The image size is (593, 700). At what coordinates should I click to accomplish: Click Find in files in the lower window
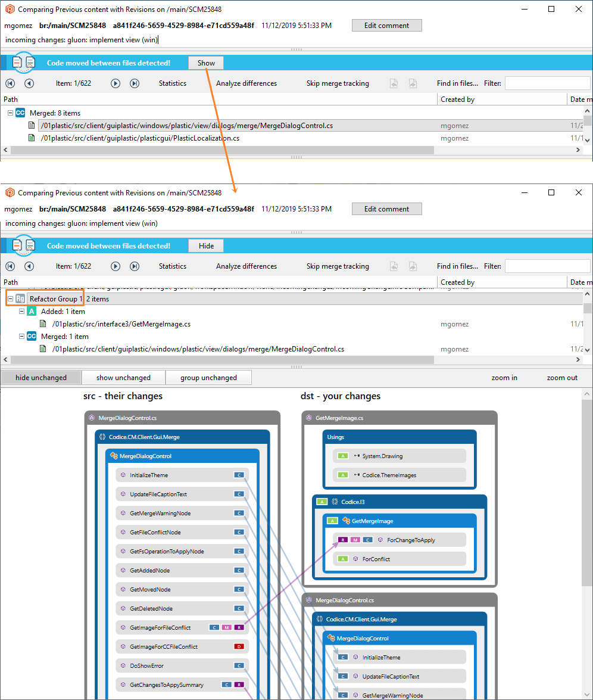pos(457,266)
